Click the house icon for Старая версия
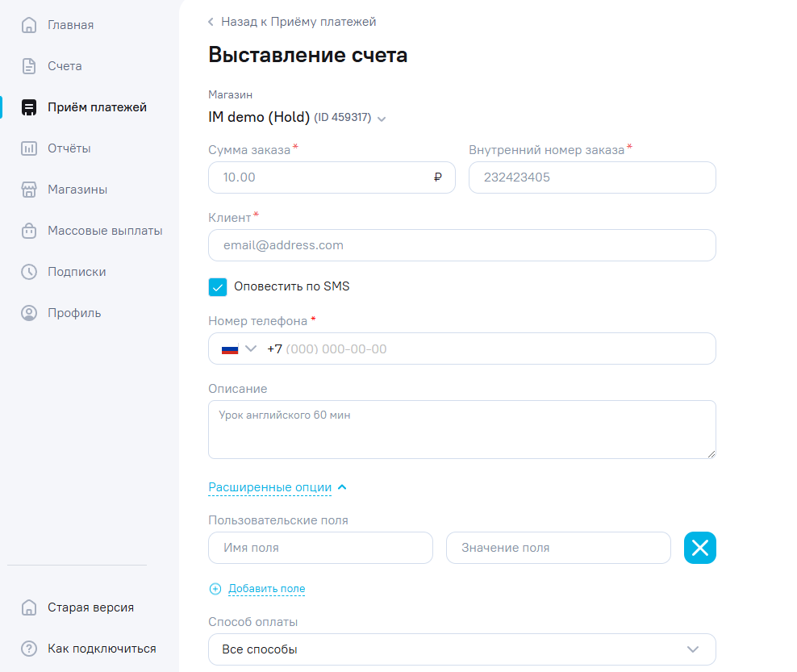The width and height of the screenshot is (797, 672). pos(29,607)
